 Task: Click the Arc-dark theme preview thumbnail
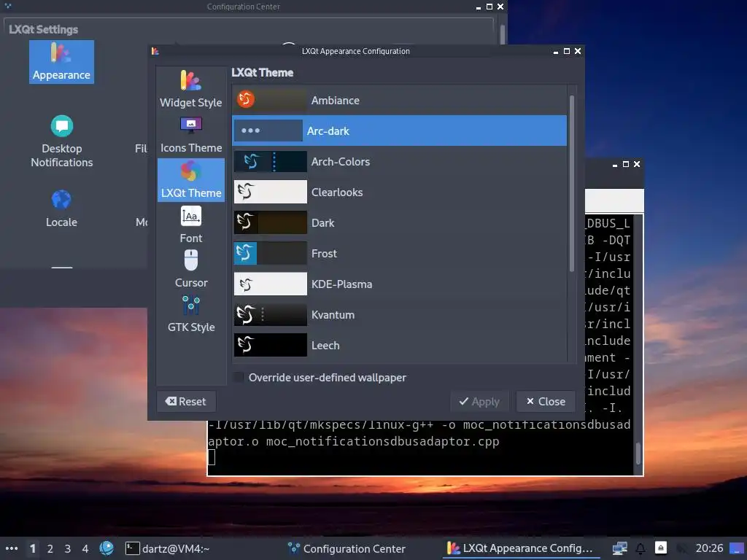point(268,131)
